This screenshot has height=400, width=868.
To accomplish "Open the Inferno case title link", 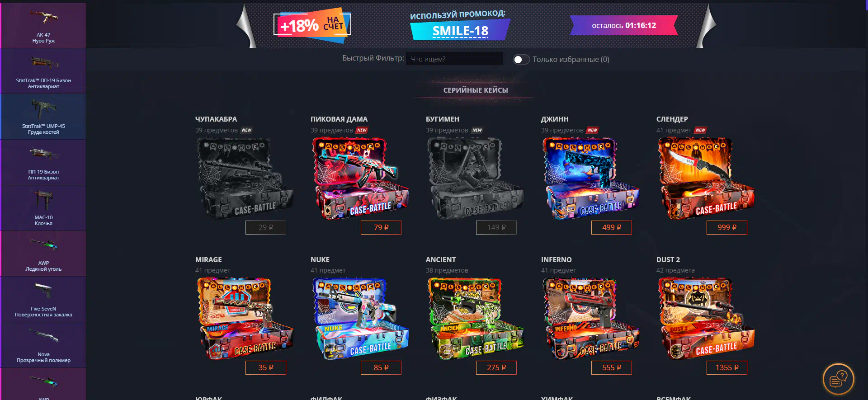I will [557, 259].
